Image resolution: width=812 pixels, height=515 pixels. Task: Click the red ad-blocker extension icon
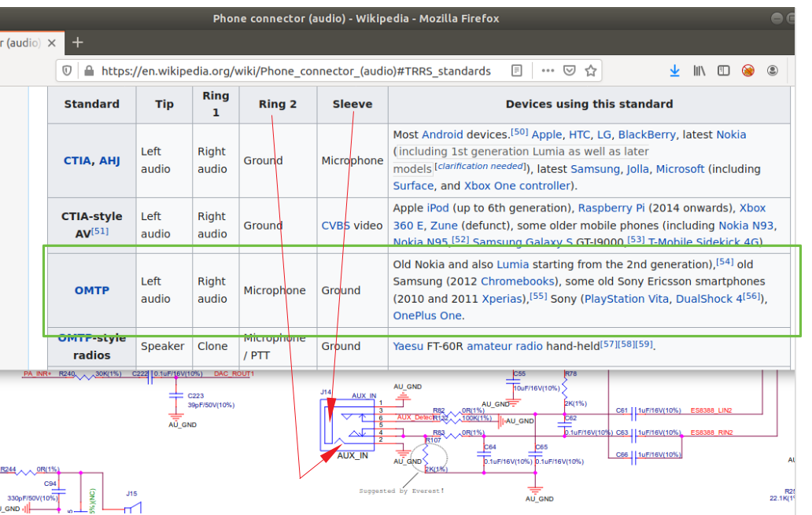coord(747,71)
